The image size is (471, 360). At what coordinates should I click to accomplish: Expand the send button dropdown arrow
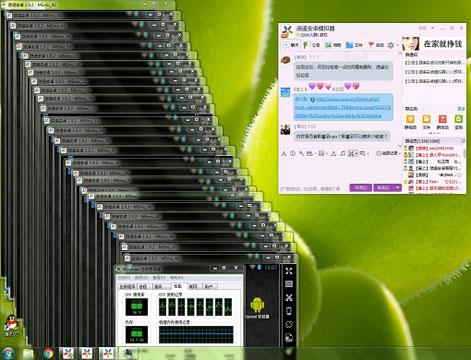point(397,188)
